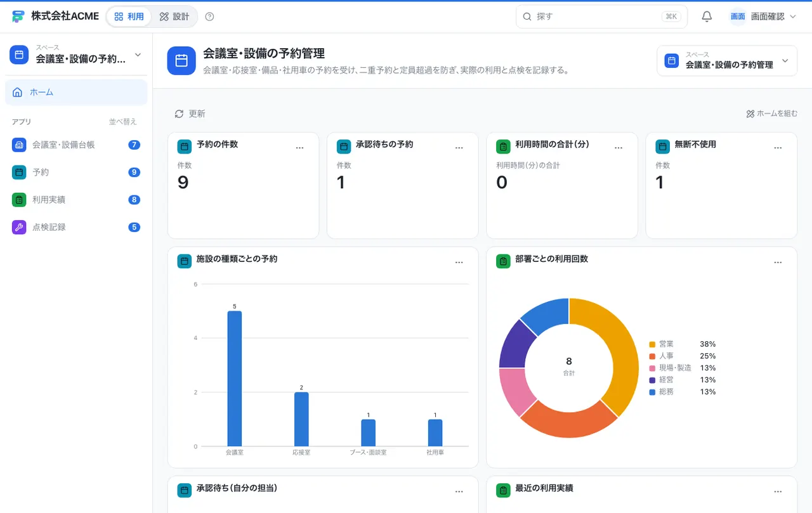Screen dimensions: 812x513
Task: Click the 予約 calendar icon in sidebar
Action: tap(19, 172)
